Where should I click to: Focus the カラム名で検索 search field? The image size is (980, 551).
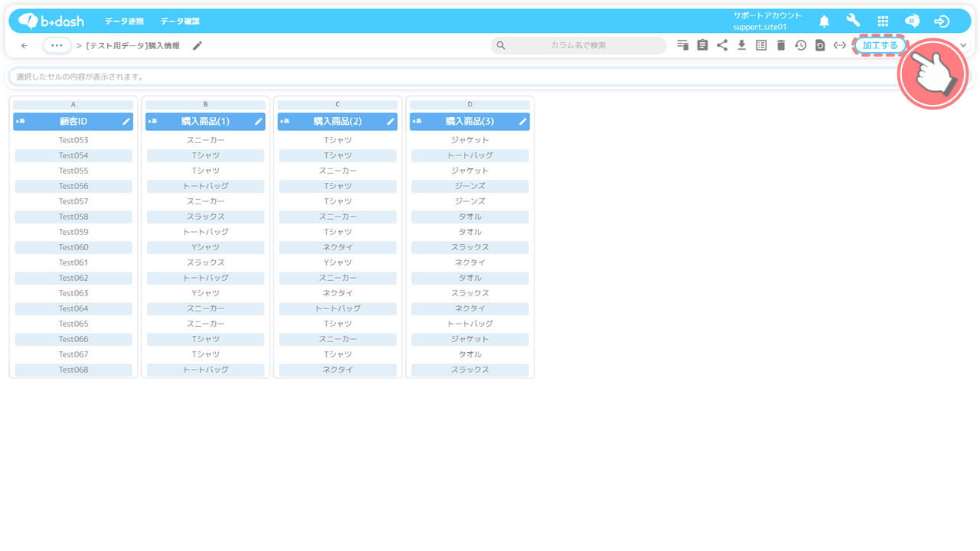(x=579, y=45)
